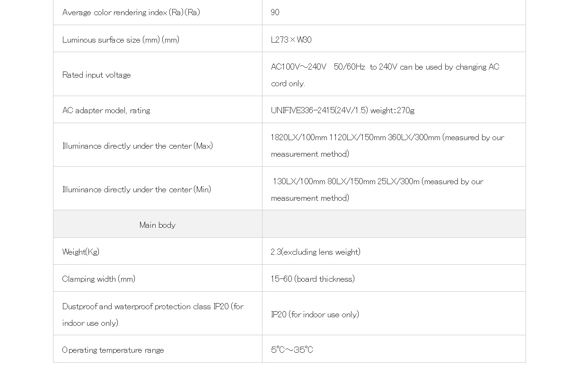Image resolution: width=588 pixels, height=367 pixels.
Task: Click the AC100V~240V 50/60Hz text
Action: 318,67
